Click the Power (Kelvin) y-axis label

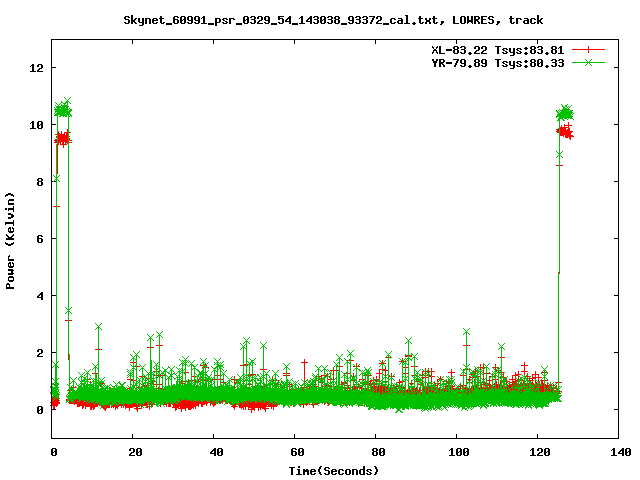tap(10, 239)
